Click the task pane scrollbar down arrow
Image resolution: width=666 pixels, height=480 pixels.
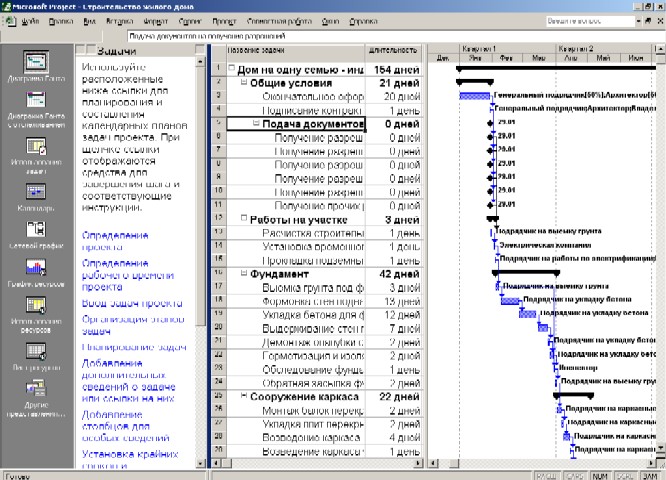pyautogui.click(x=200, y=463)
